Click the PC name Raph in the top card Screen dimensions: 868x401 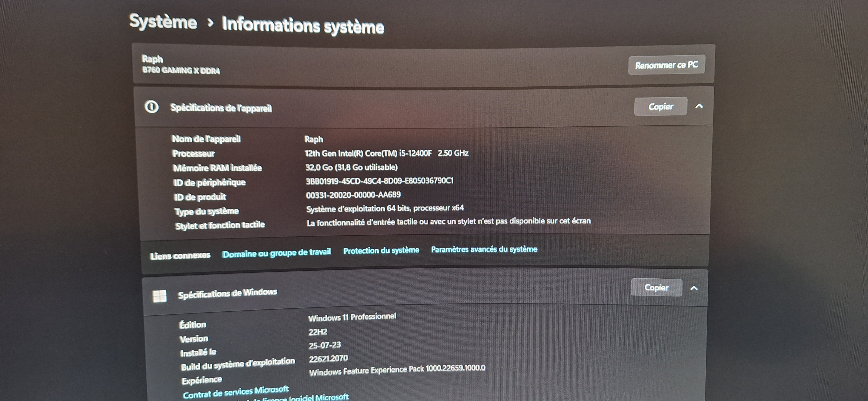[152, 59]
